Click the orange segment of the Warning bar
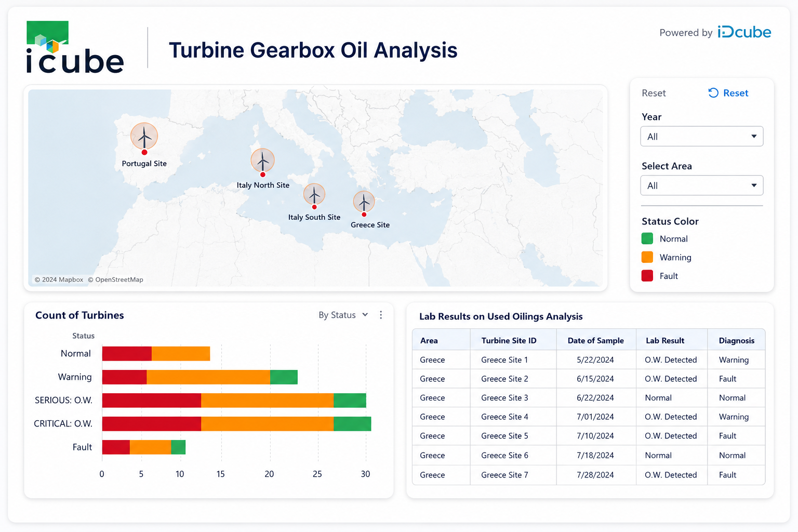Screen dimensions: 798x532 click(x=208, y=377)
